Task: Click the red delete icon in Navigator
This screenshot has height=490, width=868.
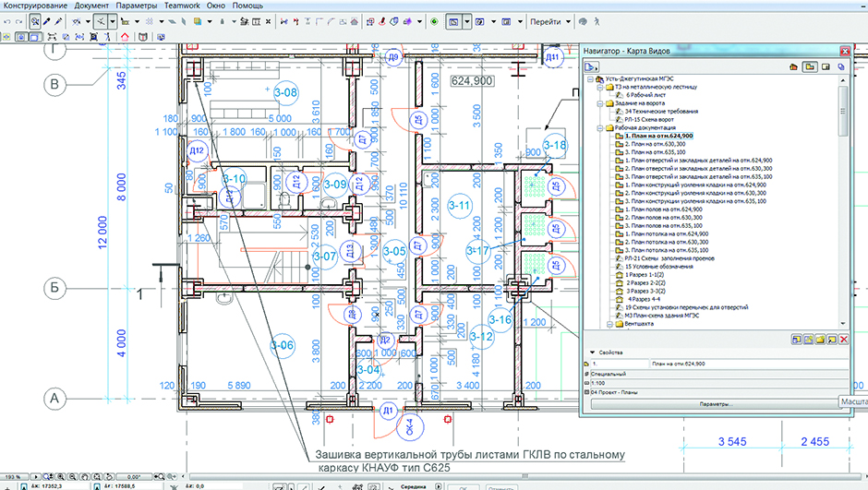Action: coord(844,340)
